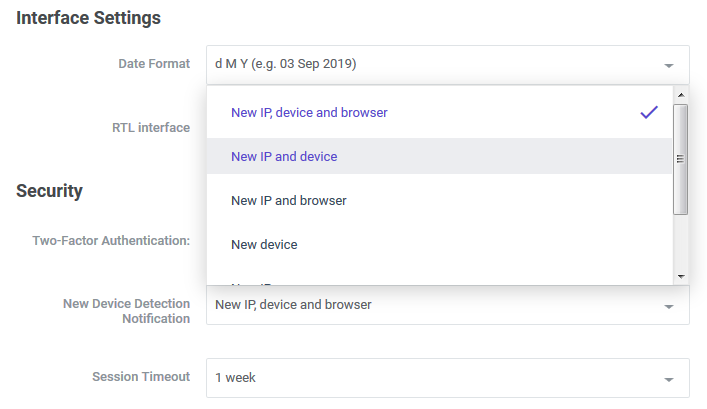707x409 pixels.
Task: Click New Device Detection dropdown arrow
Action: point(669,307)
